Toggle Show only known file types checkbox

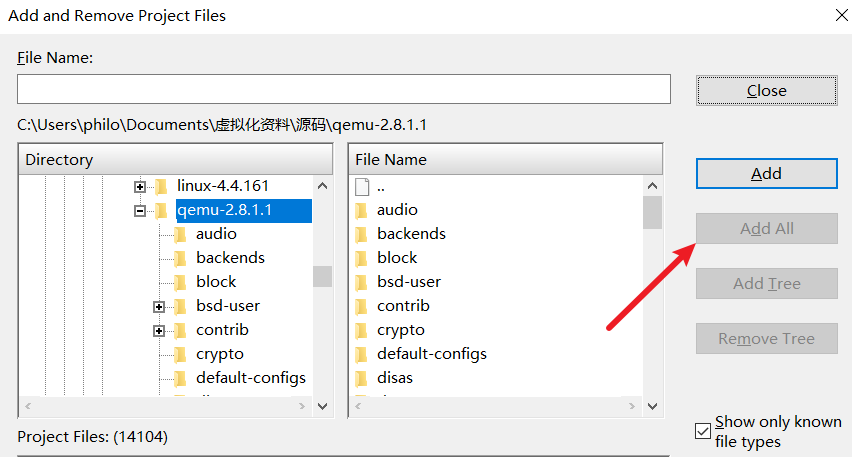pos(703,431)
